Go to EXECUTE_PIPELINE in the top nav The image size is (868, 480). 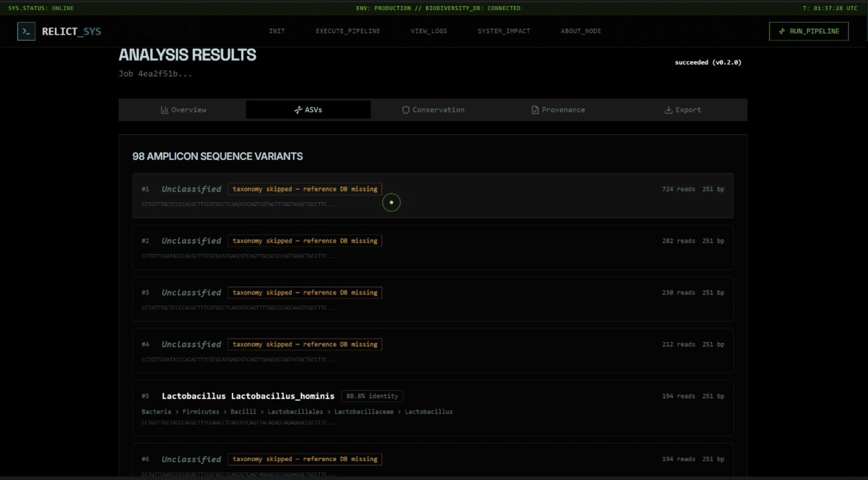[x=348, y=31]
